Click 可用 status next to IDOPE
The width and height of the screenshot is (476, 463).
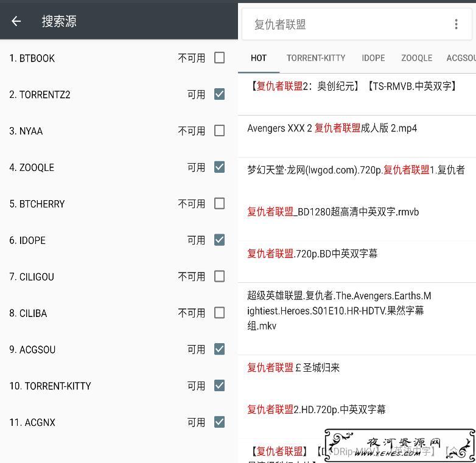click(196, 240)
